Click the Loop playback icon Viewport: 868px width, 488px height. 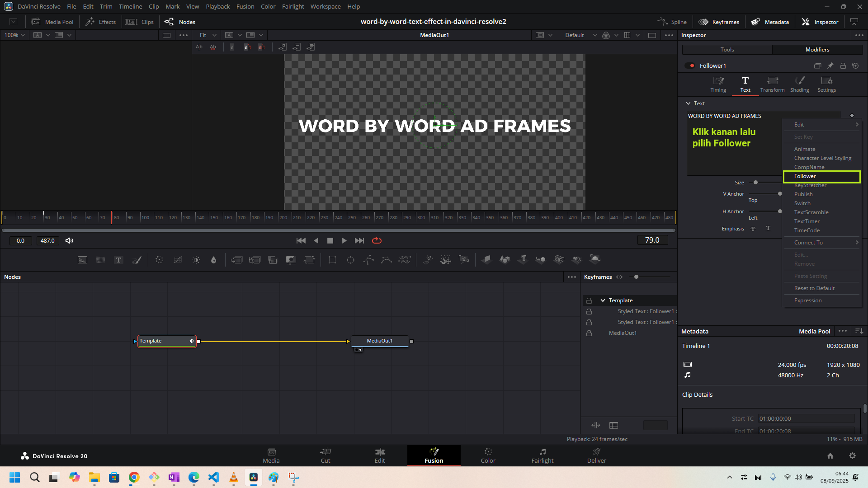[x=377, y=240]
